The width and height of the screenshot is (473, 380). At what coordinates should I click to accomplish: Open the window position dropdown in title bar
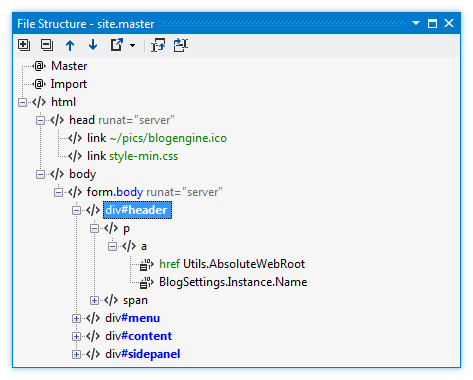pyautogui.click(x=416, y=23)
